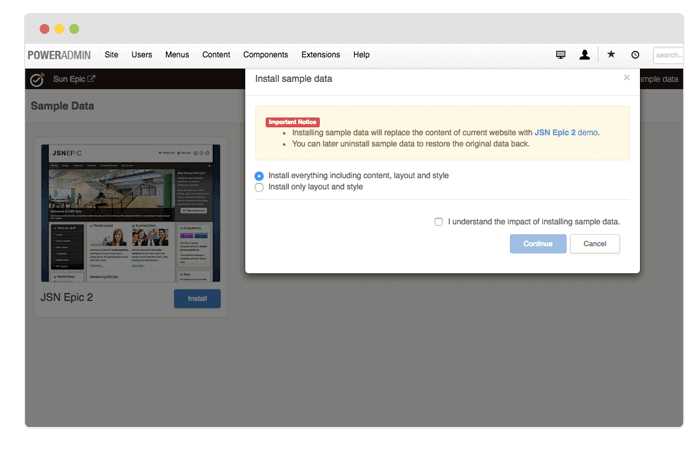Viewport: 700px width, 450px height.
Task: Click the POWERADMIN logo
Action: pos(59,55)
